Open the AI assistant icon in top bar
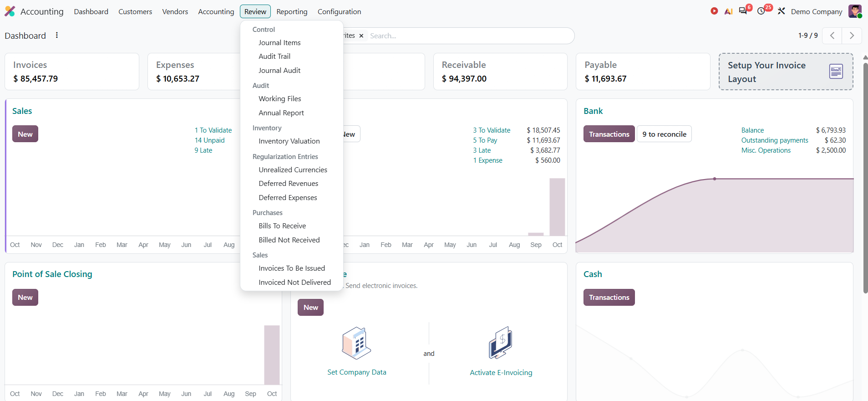 tap(728, 11)
